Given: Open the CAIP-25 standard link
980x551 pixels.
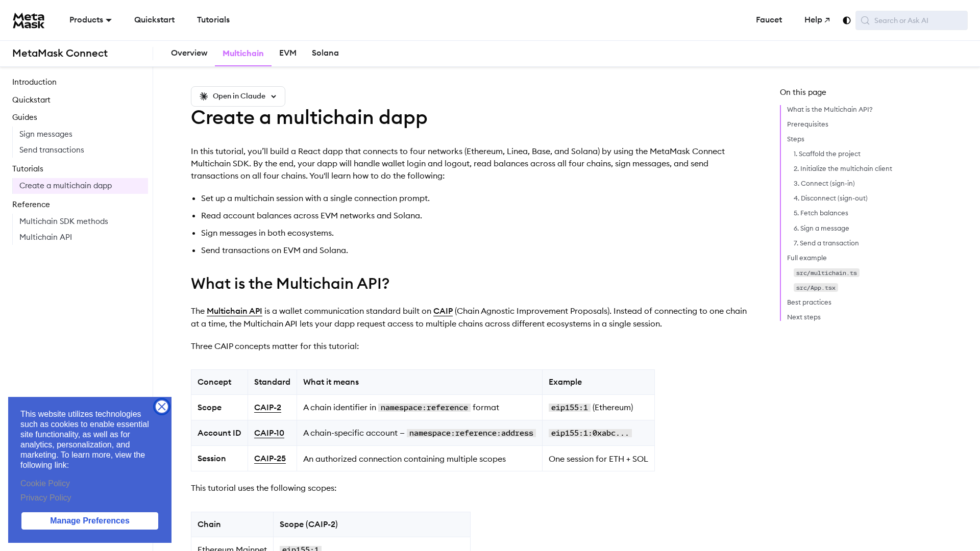Looking at the screenshot, I should (x=270, y=459).
